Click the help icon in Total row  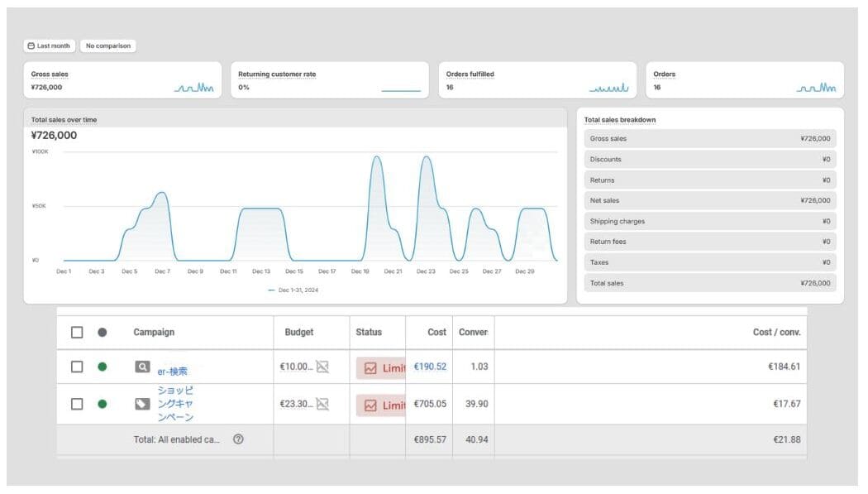(x=238, y=439)
